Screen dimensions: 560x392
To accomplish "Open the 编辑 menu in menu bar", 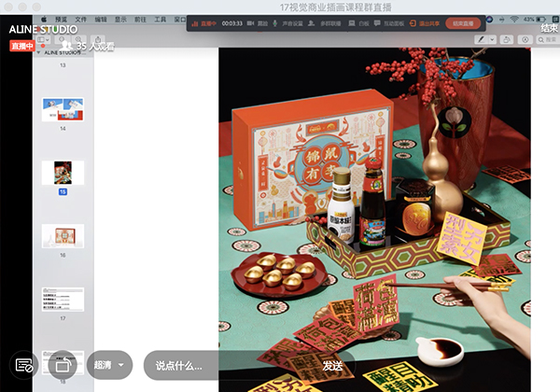I will pyautogui.click(x=101, y=18).
